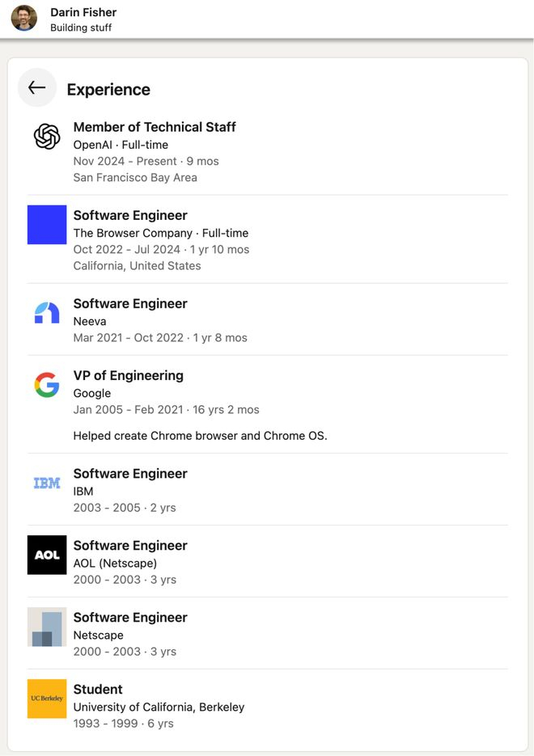The height and width of the screenshot is (756, 534).
Task: Click the OpenAI · Full-time company text
Action: point(121,145)
